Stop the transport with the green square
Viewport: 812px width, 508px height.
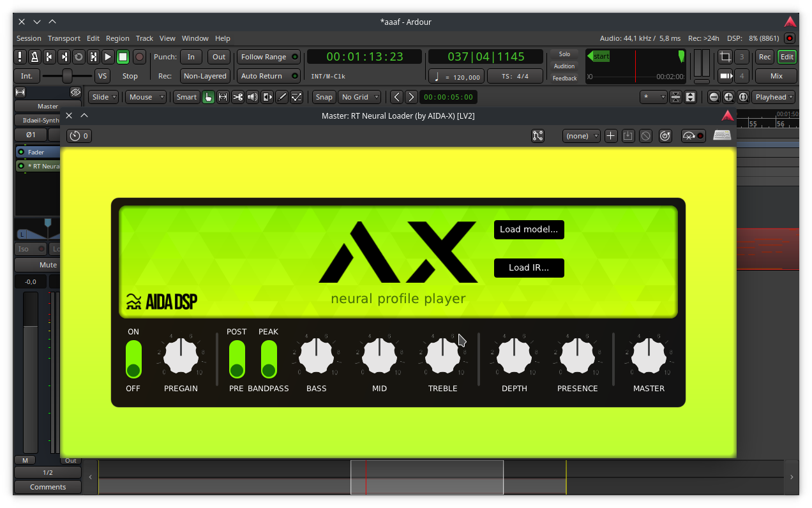click(123, 57)
